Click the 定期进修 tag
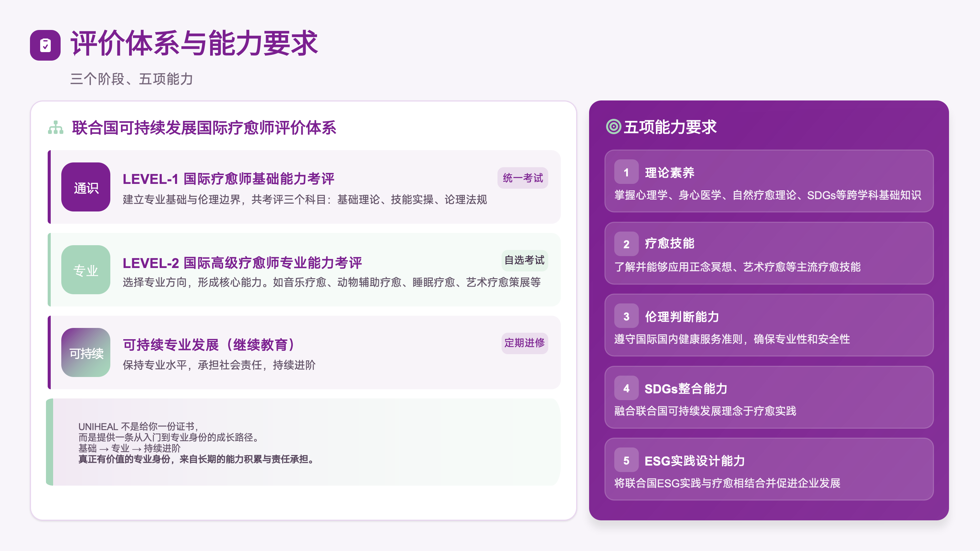Image resolution: width=980 pixels, height=551 pixels. (524, 343)
